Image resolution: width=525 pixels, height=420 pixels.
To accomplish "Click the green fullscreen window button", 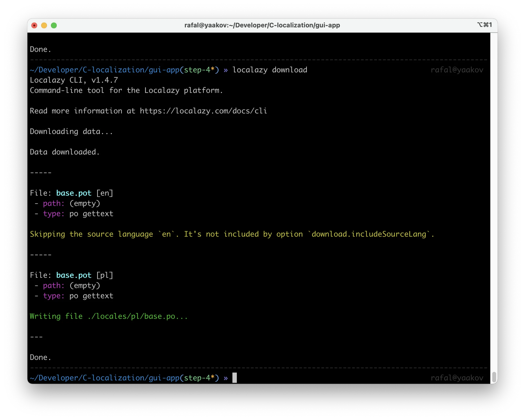I will pos(54,25).
